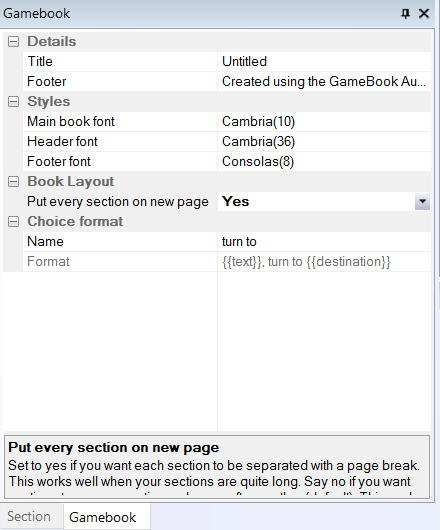Open the new page Yes dropdown arrow
The height and width of the screenshot is (530, 440).
[x=422, y=201]
